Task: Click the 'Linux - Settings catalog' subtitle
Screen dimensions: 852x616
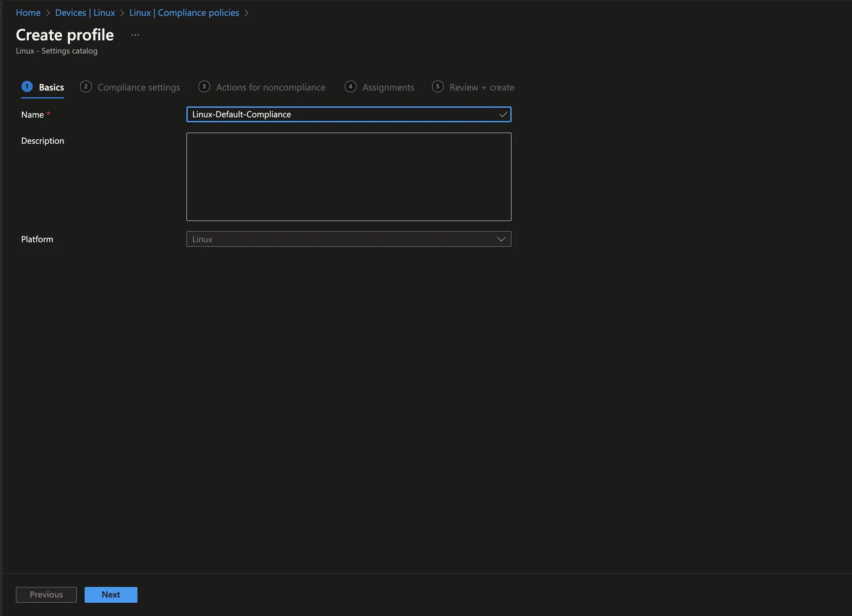Action: coord(57,51)
